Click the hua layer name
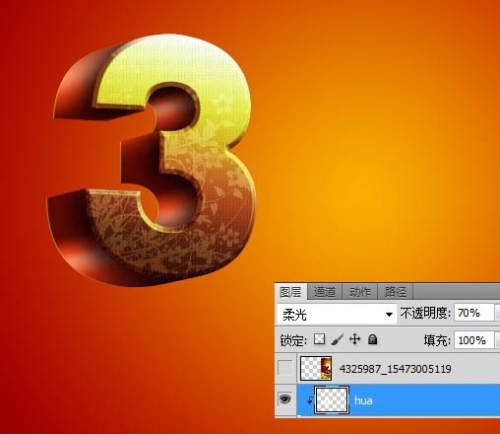Screen dimensions: 500x434 coord(363,400)
